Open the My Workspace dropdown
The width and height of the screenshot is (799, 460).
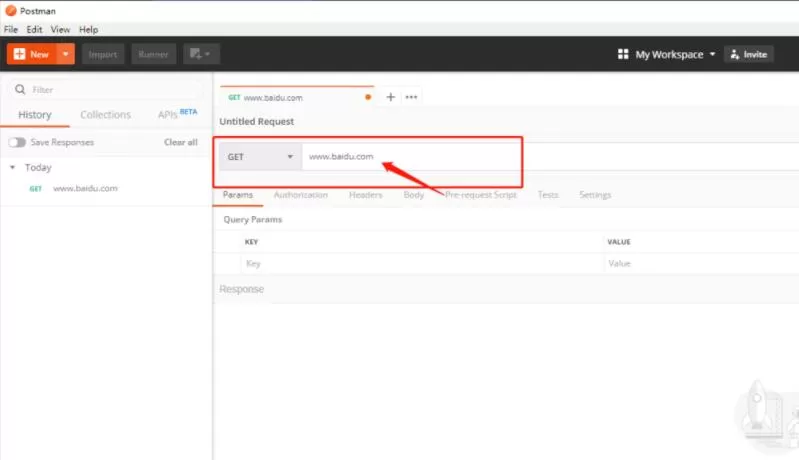675,55
